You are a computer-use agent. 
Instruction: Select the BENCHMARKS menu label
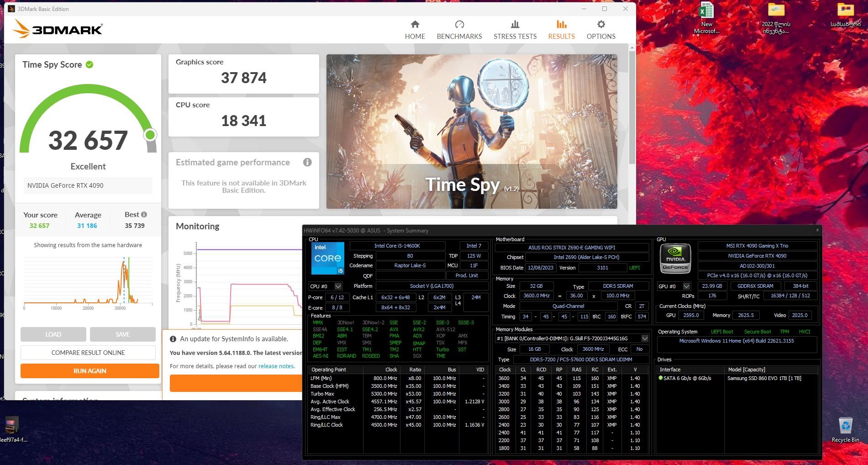click(x=459, y=37)
